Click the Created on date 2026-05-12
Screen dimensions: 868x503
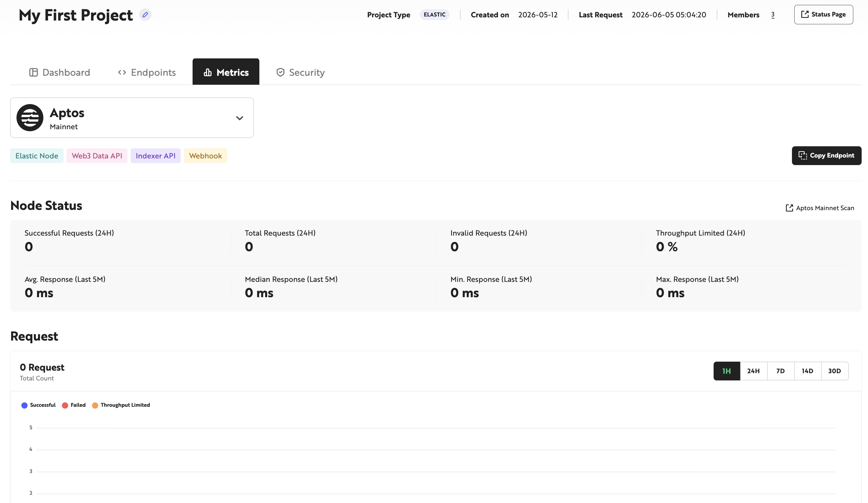tap(538, 15)
